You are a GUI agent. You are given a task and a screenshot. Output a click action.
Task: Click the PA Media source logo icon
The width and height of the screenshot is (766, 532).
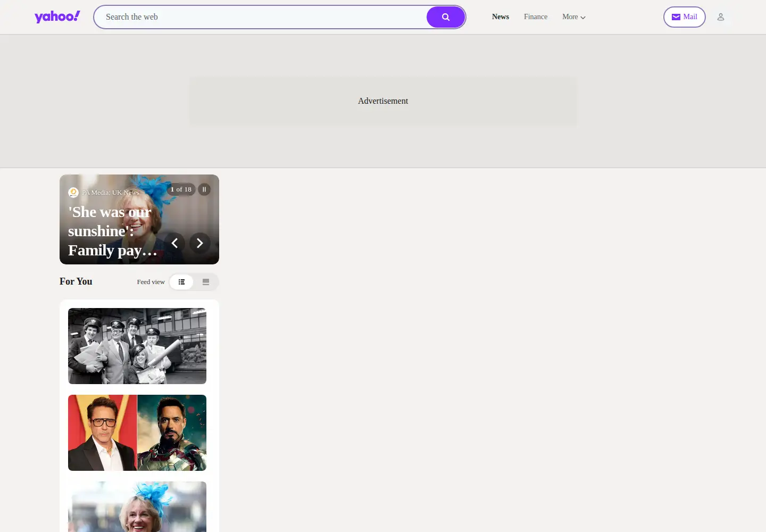[73, 193]
